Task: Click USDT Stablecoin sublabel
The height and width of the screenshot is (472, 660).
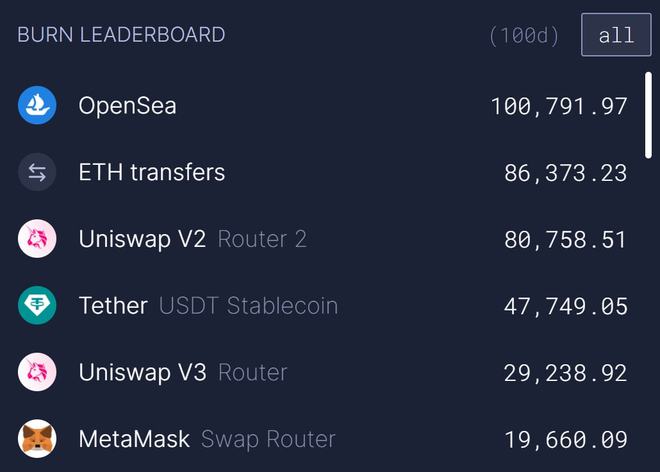Action: coord(248,306)
